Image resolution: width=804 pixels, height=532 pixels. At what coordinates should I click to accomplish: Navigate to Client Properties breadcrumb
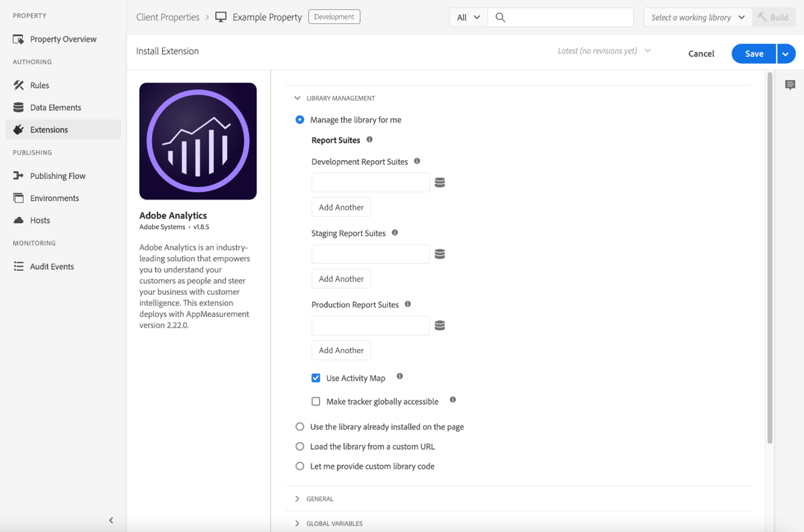click(x=167, y=17)
